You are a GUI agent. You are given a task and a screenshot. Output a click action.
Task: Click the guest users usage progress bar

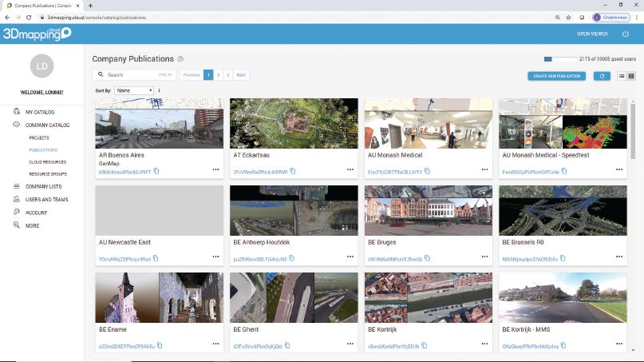click(x=562, y=59)
